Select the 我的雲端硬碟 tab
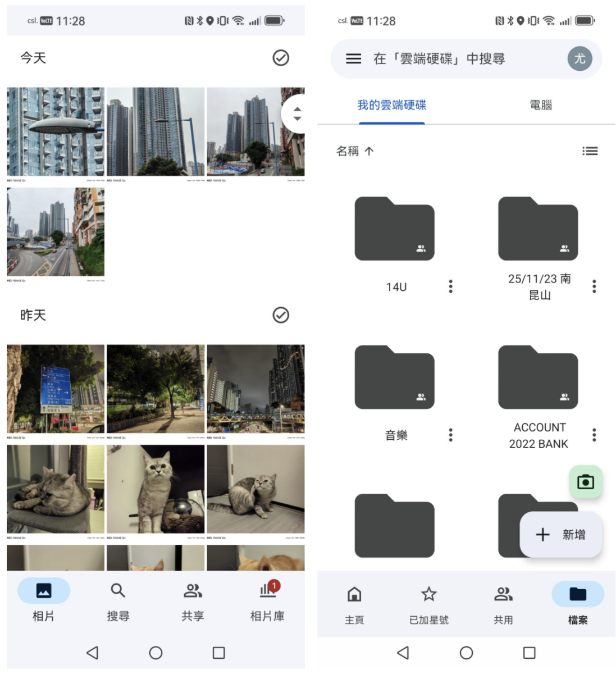 (392, 105)
